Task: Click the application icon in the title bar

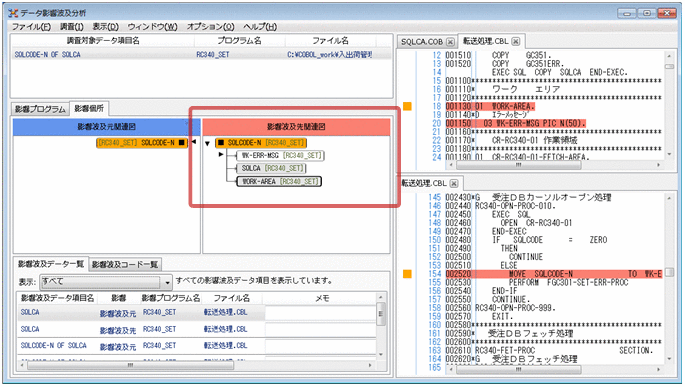Action: click(13, 13)
